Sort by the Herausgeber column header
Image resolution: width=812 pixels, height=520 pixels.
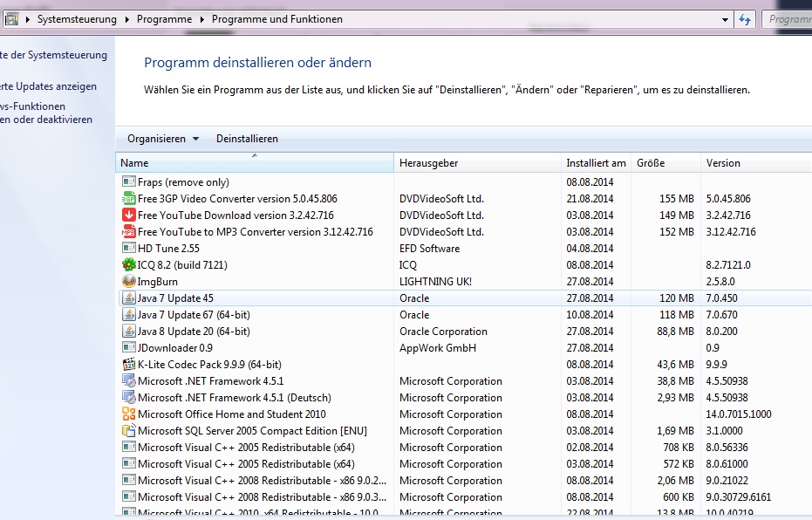[477, 162]
